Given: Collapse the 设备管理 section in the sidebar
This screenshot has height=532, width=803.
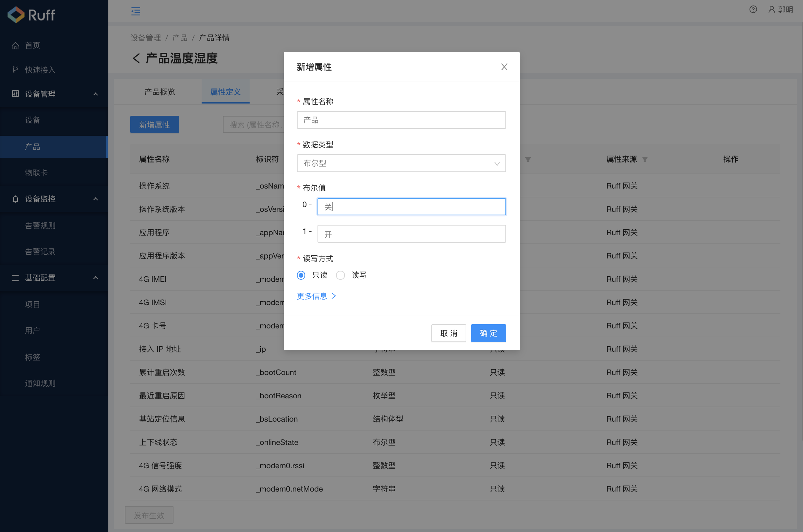Looking at the screenshot, I should (96, 94).
